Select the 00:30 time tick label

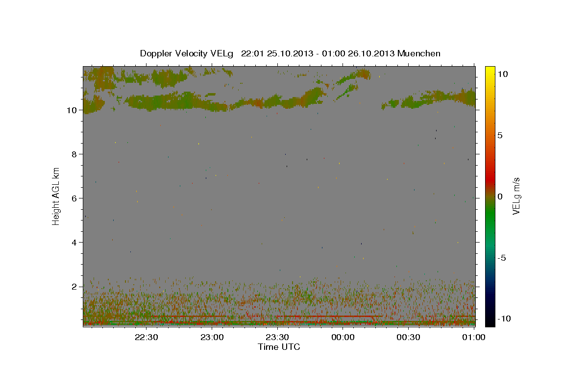tap(408, 337)
